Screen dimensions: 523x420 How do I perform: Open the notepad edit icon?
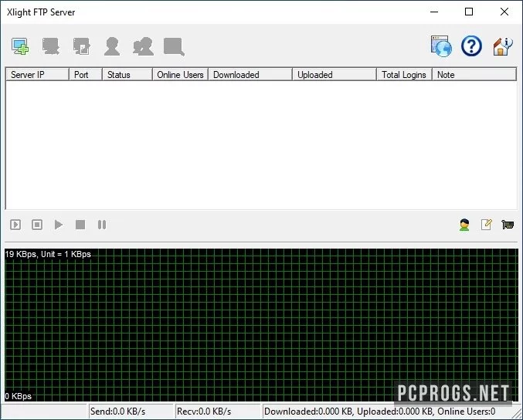[487, 225]
